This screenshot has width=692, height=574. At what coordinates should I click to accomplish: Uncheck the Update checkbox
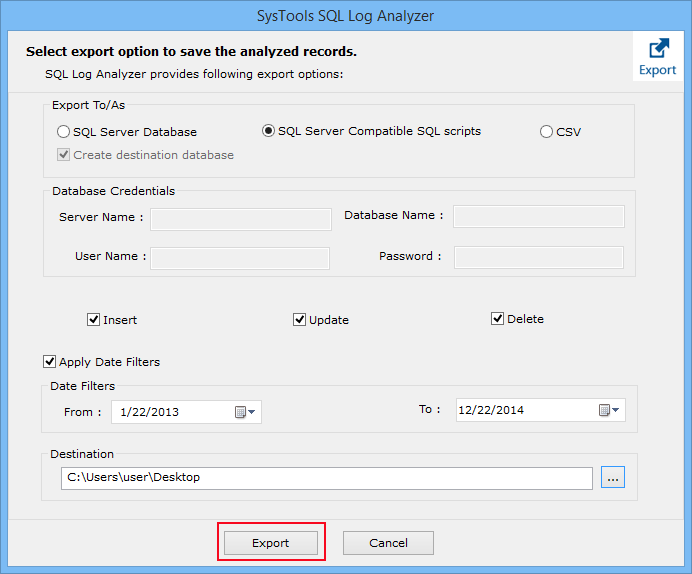point(299,319)
